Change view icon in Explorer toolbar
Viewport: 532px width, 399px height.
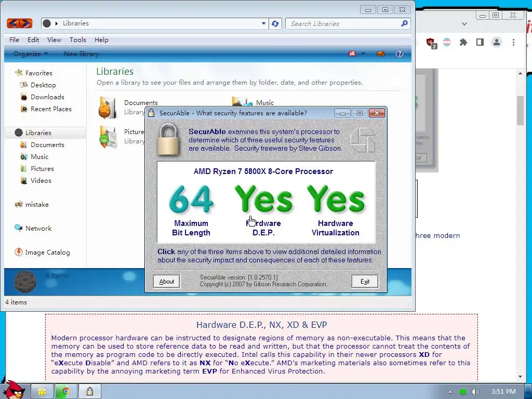click(353, 54)
